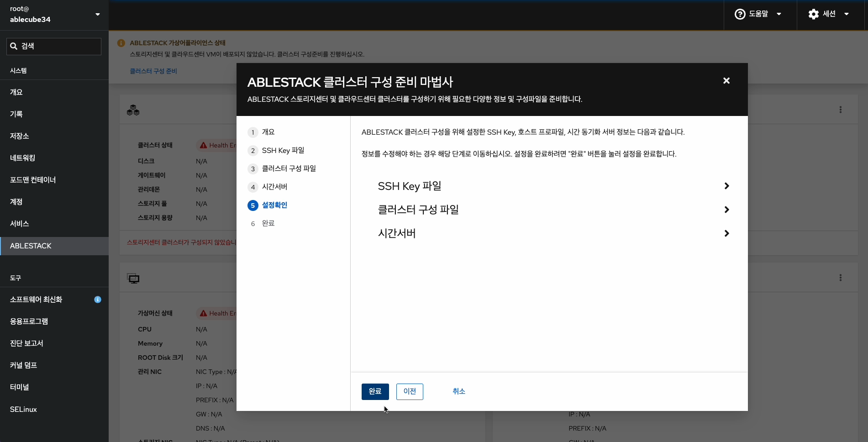Open 서비스 in the sidebar
The image size is (868, 442).
(54, 224)
